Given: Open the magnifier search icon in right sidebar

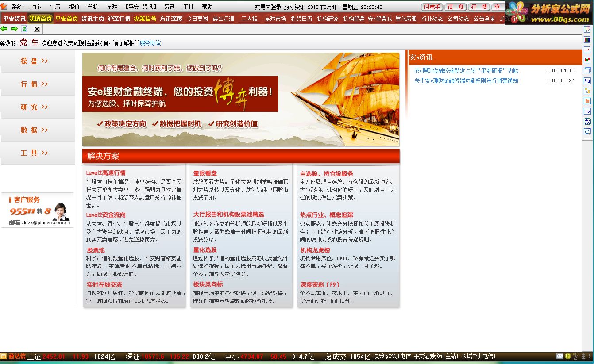Looking at the screenshot, I should click(587, 131).
